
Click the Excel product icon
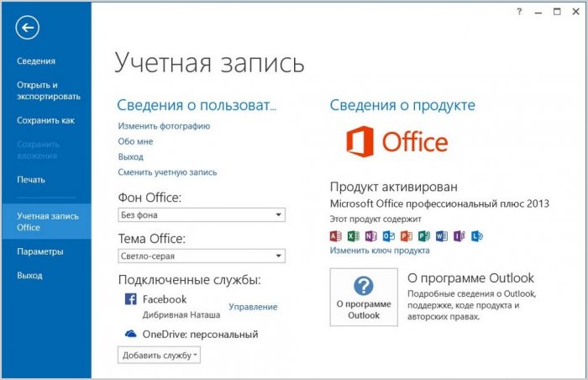click(354, 235)
